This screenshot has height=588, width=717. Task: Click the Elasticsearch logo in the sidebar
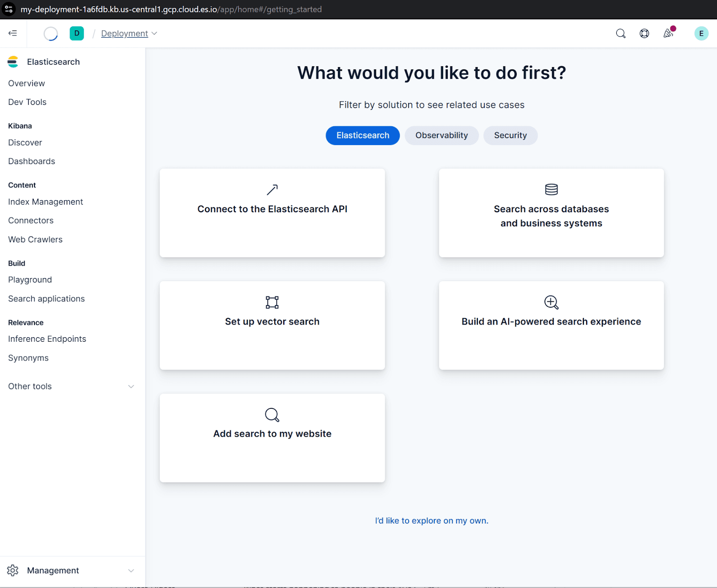(x=13, y=62)
